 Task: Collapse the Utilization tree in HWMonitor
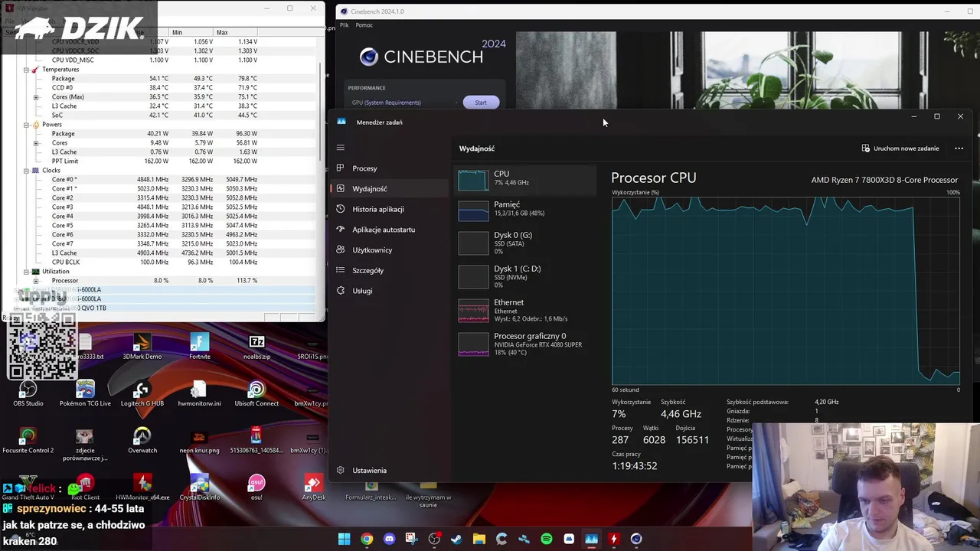pyautogui.click(x=26, y=272)
